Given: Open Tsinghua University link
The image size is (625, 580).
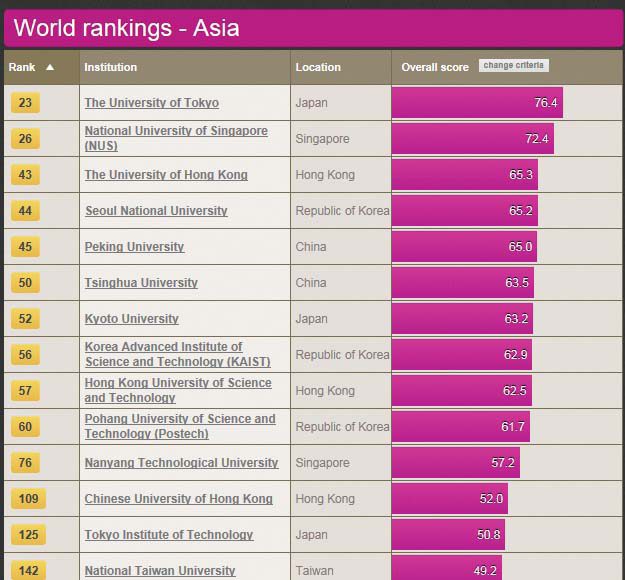Looking at the screenshot, I should point(141,283).
